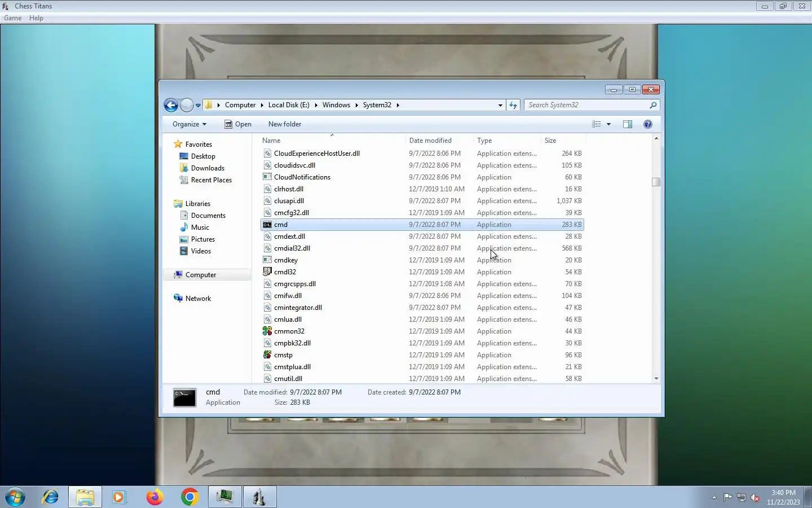
Task: Select the Documents library
Action: click(208, 216)
